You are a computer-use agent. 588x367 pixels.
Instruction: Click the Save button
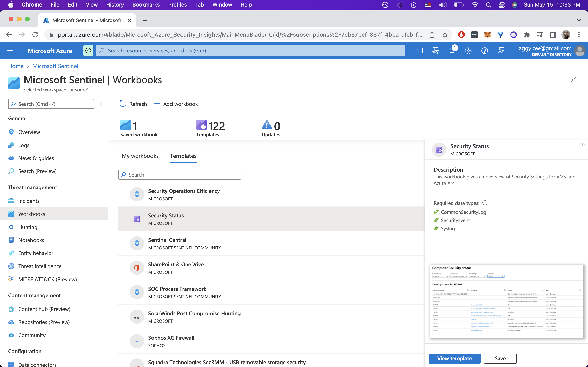coord(500,358)
